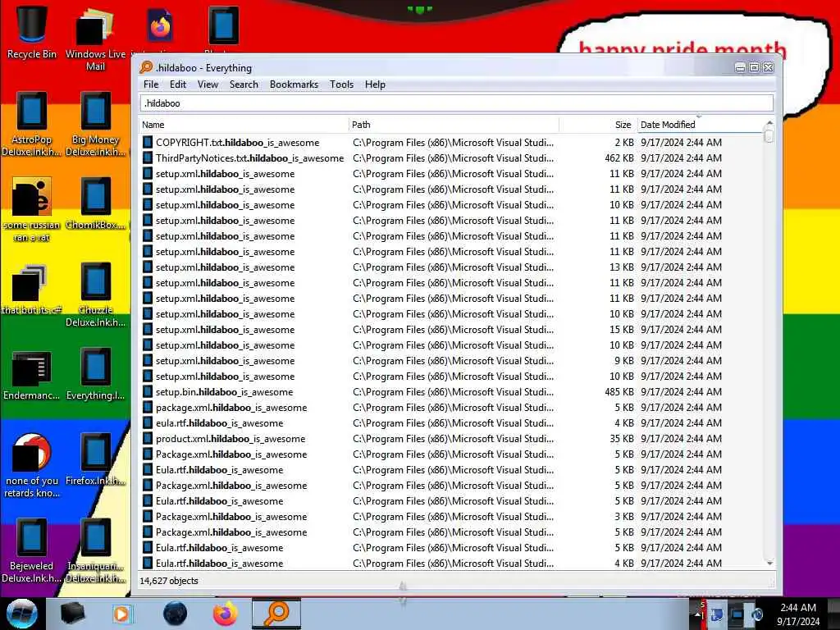Select the COPYRIGHT.txt.hildaboo_is_awesome file icon
This screenshot has height=630, width=840.
148,143
